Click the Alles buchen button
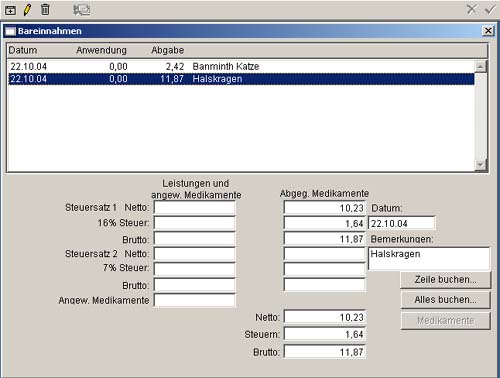 pyautogui.click(x=446, y=300)
